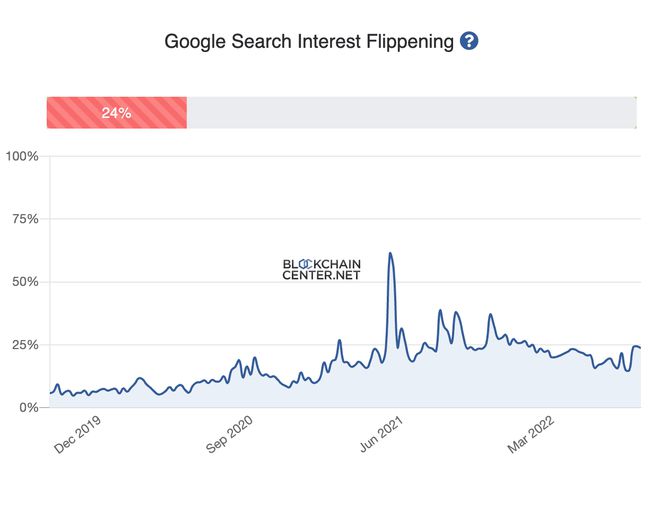660x517 pixels.
Task: Click the Mar 2022 x-axis label
Action: (530, 436)
